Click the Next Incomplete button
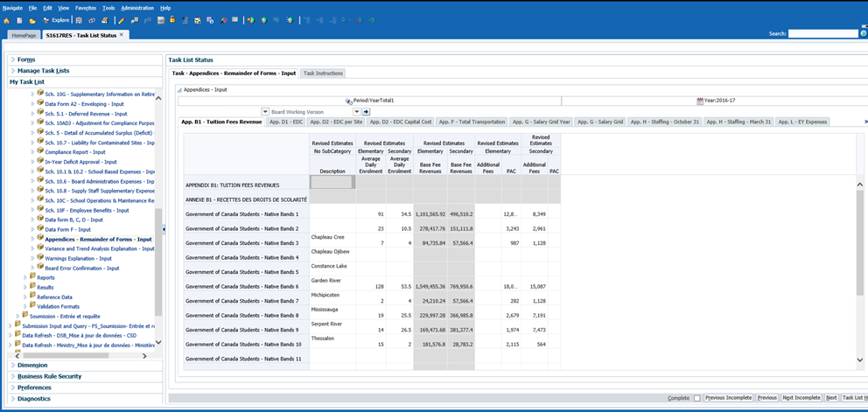This screenshot has width=868, height=412. point(801,398)
